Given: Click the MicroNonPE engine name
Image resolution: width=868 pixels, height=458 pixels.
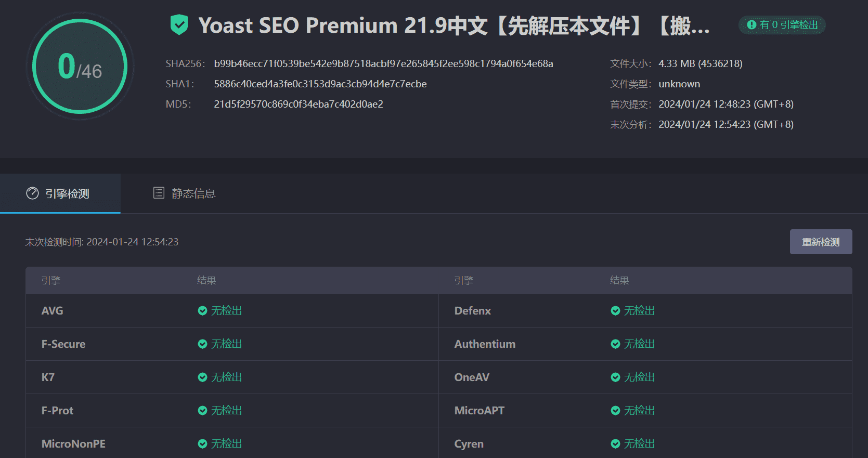Looking at the screenshot, I should tap(73, 443).
